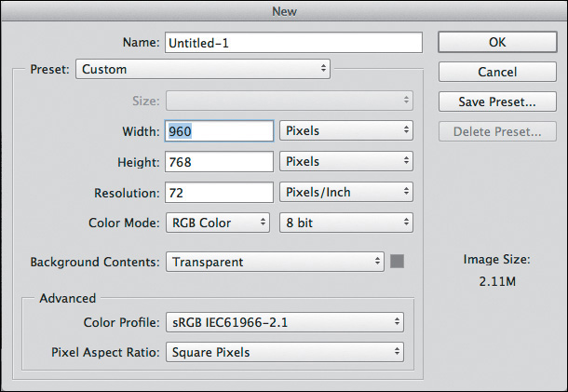Click the gray background color swatch
Viewport: 568px width, 392px height.
[x=398, y=263]
